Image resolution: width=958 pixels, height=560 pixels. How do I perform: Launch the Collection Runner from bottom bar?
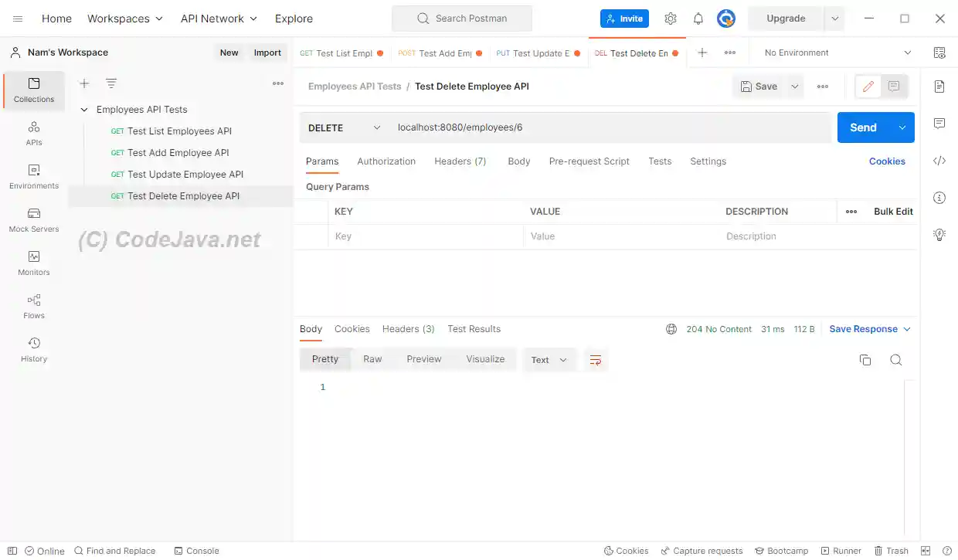(x=841, y=551)
